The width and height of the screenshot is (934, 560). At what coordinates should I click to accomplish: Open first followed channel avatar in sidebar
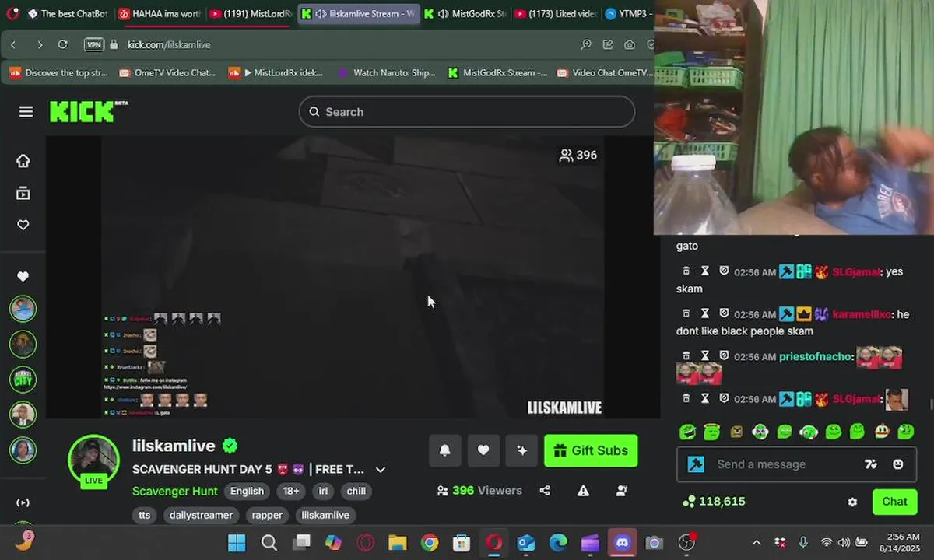[x=23, y=309]
